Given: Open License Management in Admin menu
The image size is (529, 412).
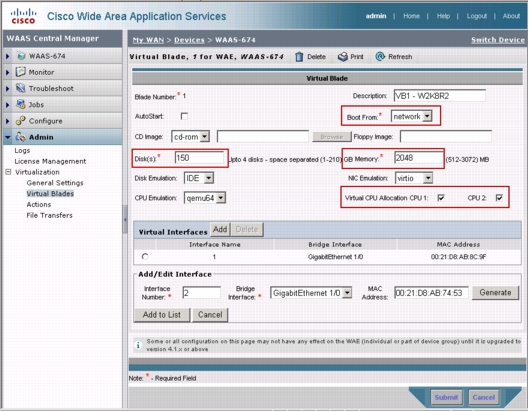Looking at the screenshot, I should 50,161.
